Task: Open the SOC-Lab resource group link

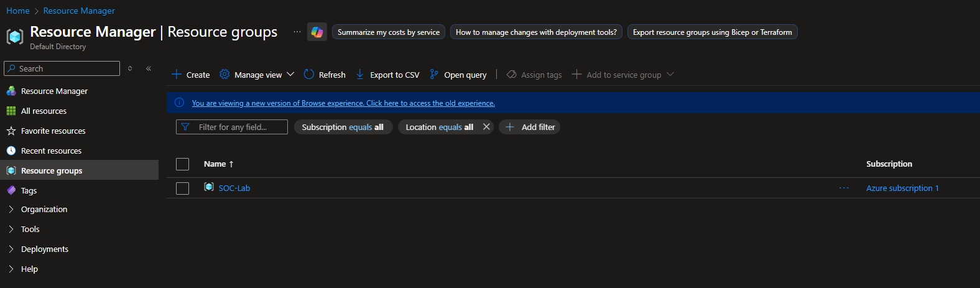Action: [x=234, y=188]
